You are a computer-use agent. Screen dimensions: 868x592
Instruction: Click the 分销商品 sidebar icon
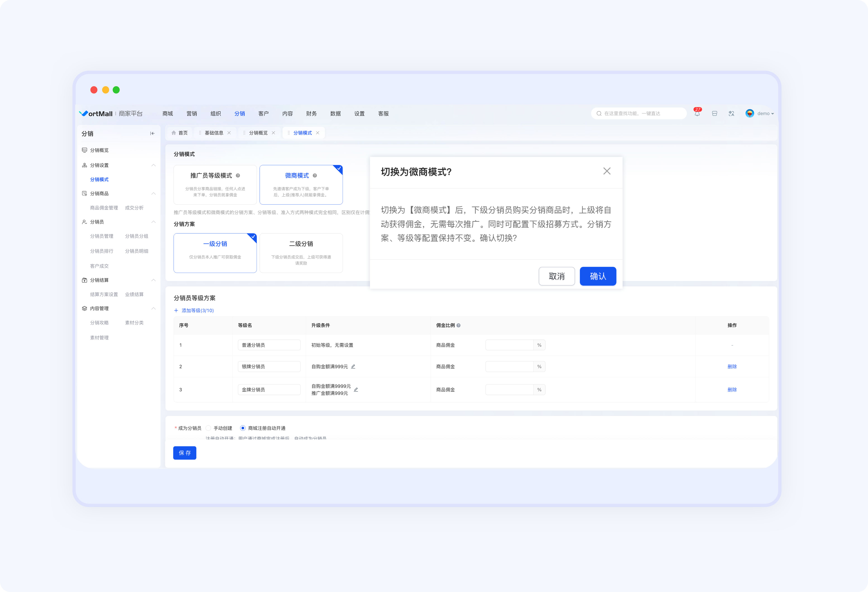coord(84,194)
